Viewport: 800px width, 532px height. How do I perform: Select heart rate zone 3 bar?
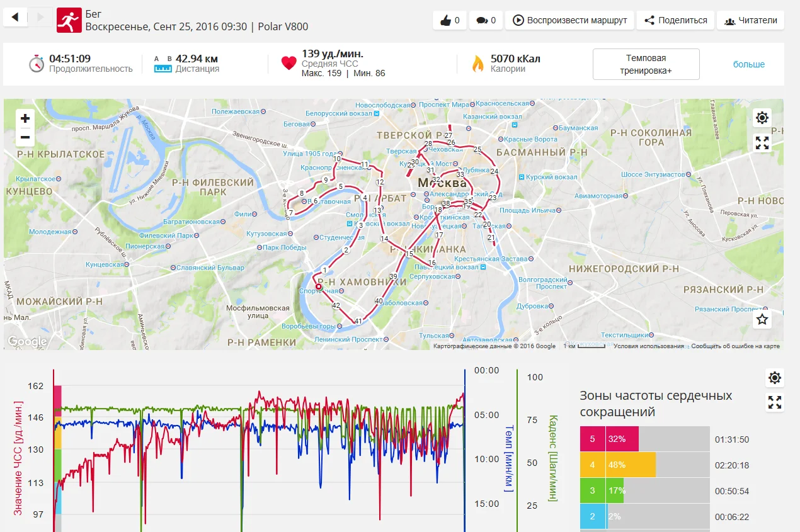point(644,490)
